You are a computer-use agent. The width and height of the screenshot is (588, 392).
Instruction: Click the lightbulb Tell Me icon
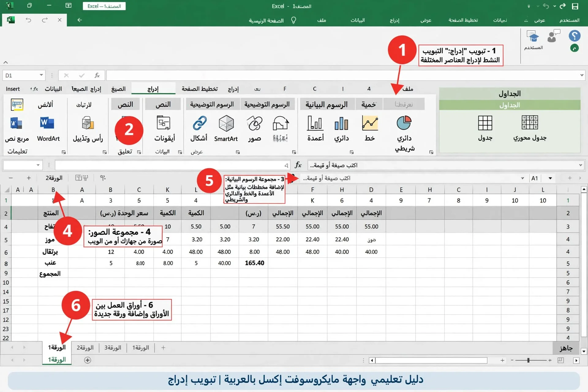click(x=293, y=20)
